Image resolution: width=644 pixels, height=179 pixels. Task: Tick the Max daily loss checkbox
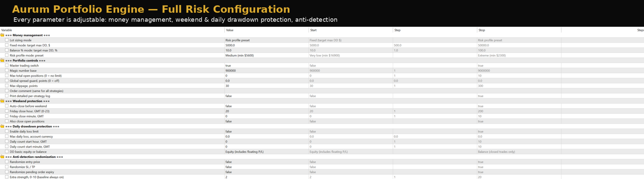pyautogui.click(x=7, y=137)
